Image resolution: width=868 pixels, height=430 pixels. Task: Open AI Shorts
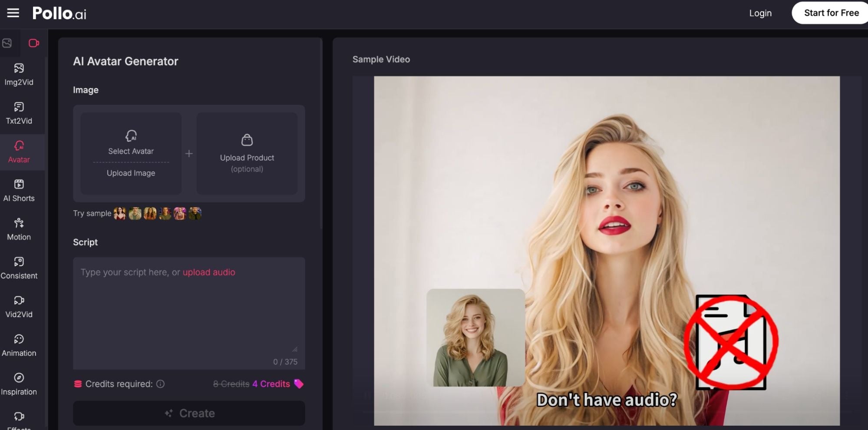[18, 190]
